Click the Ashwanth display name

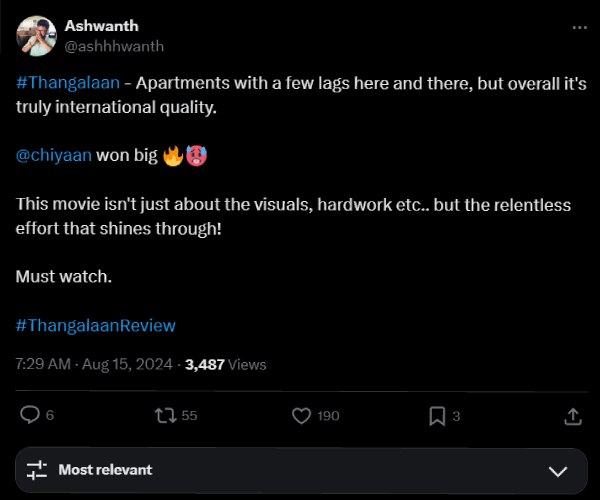(101, 26)
